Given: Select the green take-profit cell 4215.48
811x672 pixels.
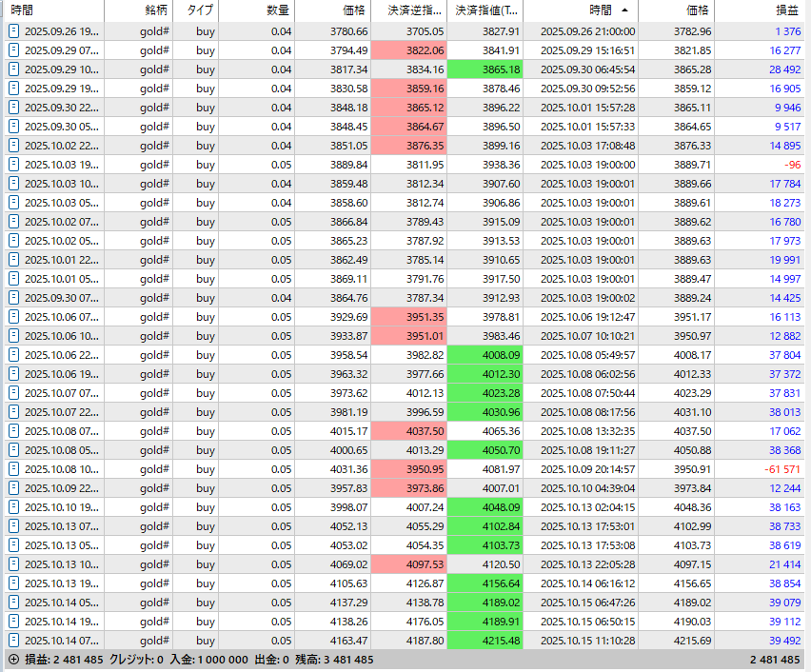Looking at the screenshot, I should [x=485, y=641].
